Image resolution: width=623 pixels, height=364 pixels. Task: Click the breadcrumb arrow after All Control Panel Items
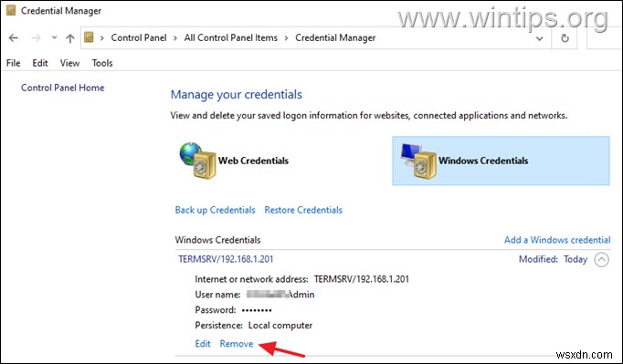[x=286, y=38]
